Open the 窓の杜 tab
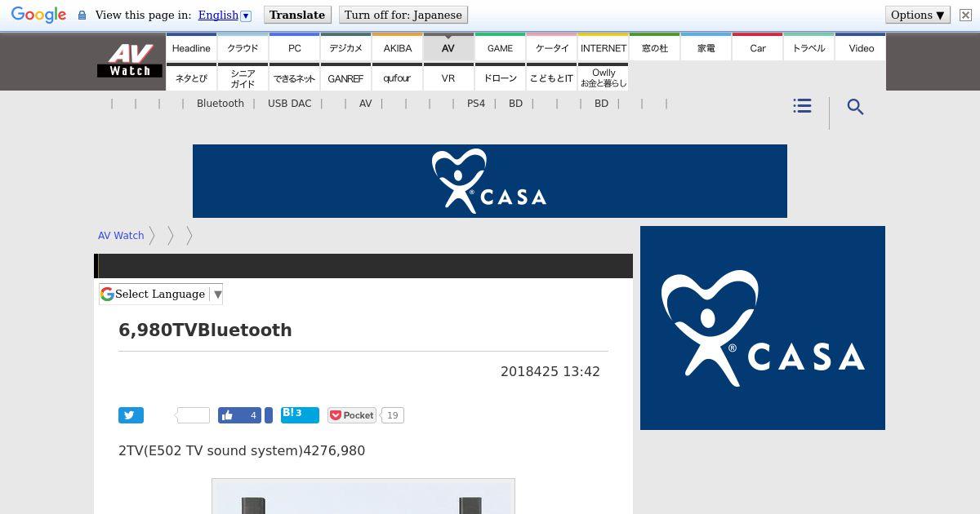This screenshot has height=514, width=980. click(x=655, y=48)
